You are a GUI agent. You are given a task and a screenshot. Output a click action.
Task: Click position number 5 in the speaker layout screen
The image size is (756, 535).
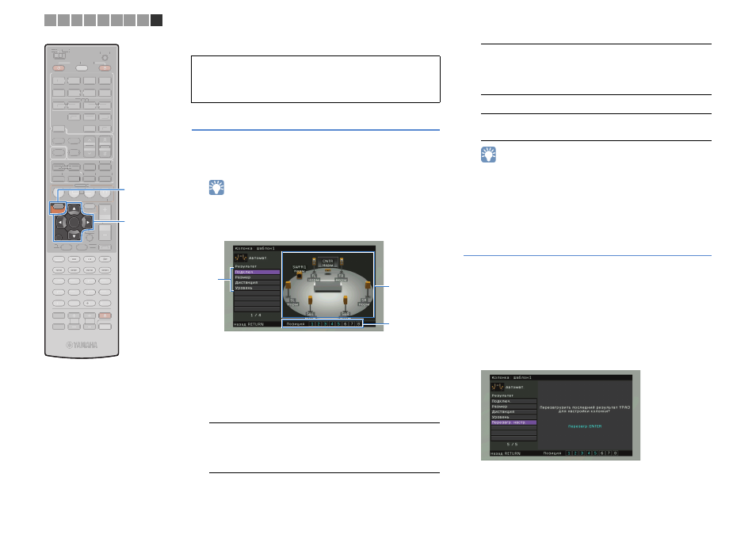339,323
